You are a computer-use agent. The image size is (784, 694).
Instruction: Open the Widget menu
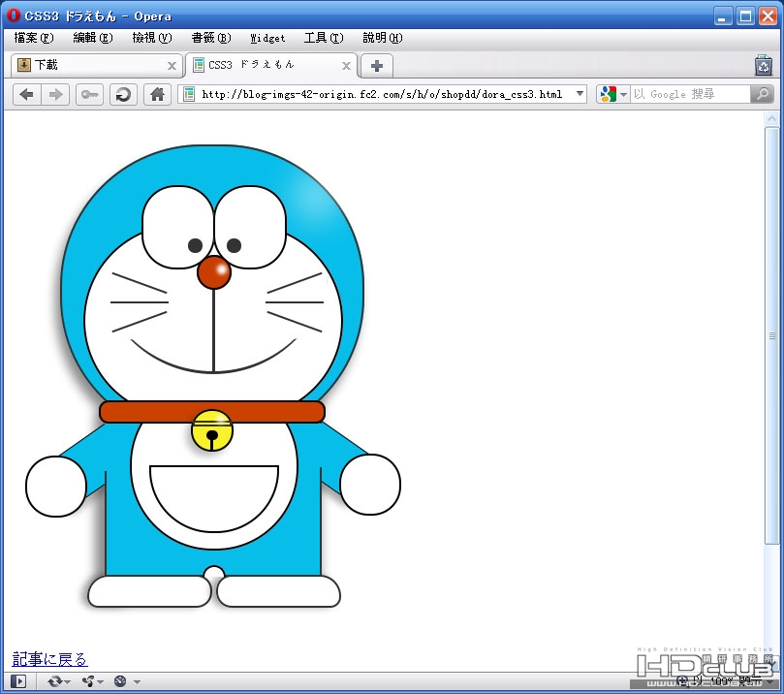267,38
